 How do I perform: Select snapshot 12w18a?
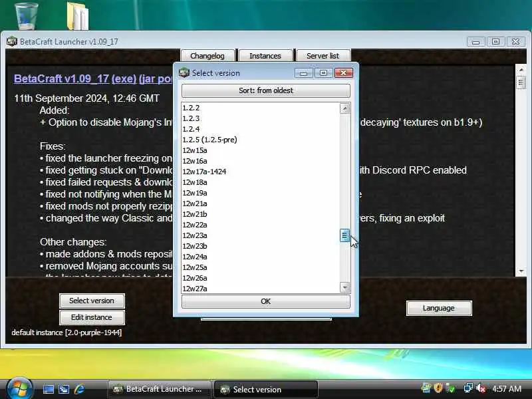tap(261, 182)
